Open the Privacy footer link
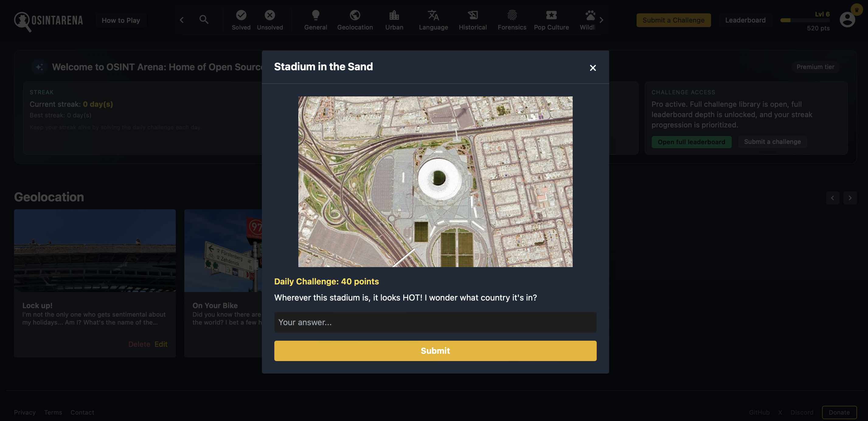The image size is (868, 421). [x=25, y=412]
